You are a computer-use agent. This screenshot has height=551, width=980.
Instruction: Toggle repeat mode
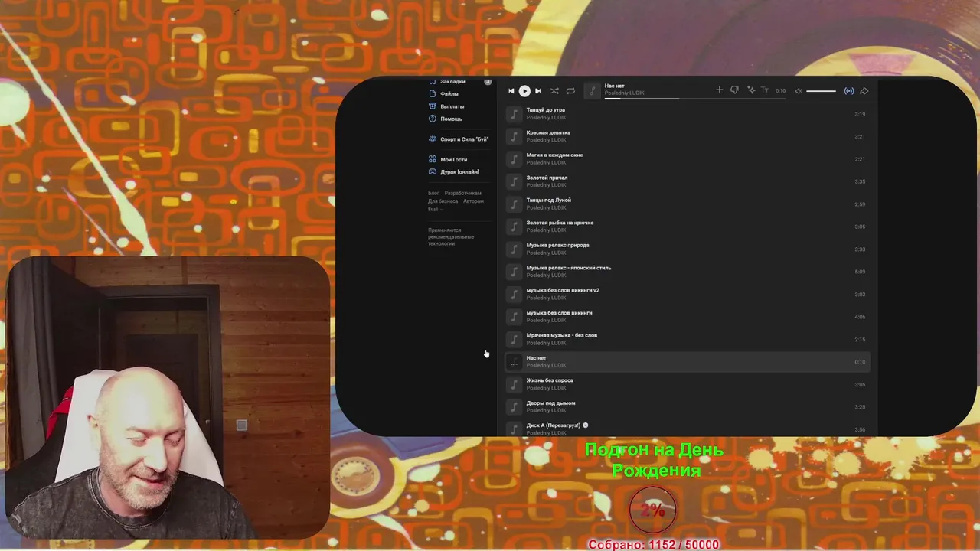(x=570, y=91)
